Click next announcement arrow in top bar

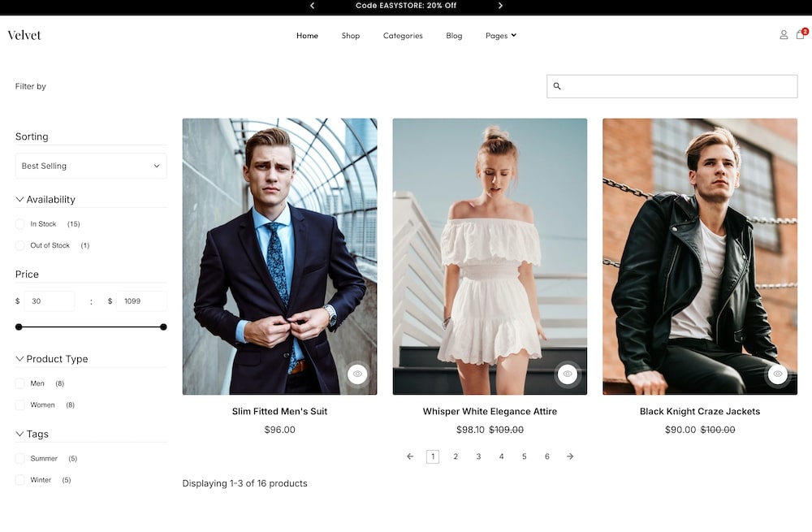coord(500,6)
